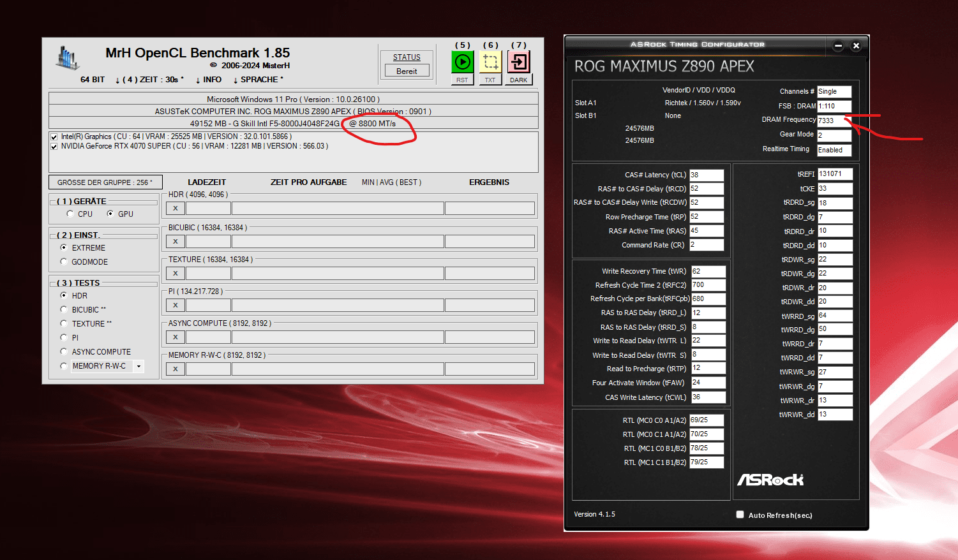Screen dimensions: 958x560
Task: Click the tWRWR_dd value field
Action: 835,415
